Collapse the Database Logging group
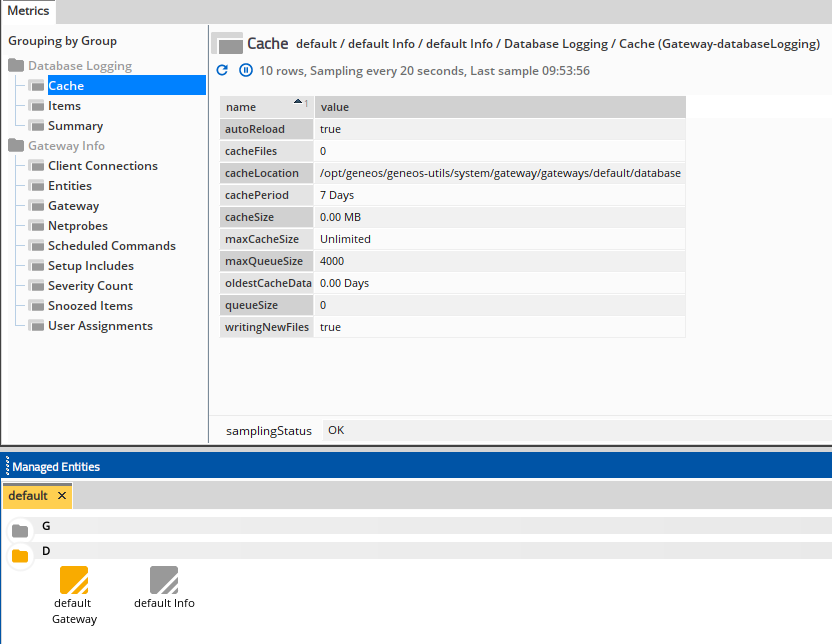This screenshot has height=644, width=832. tap(80, 66)
